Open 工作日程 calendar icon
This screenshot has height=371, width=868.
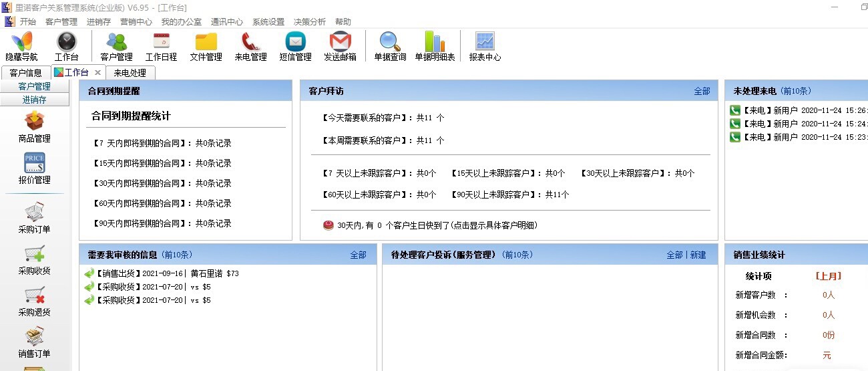point(161,47)
